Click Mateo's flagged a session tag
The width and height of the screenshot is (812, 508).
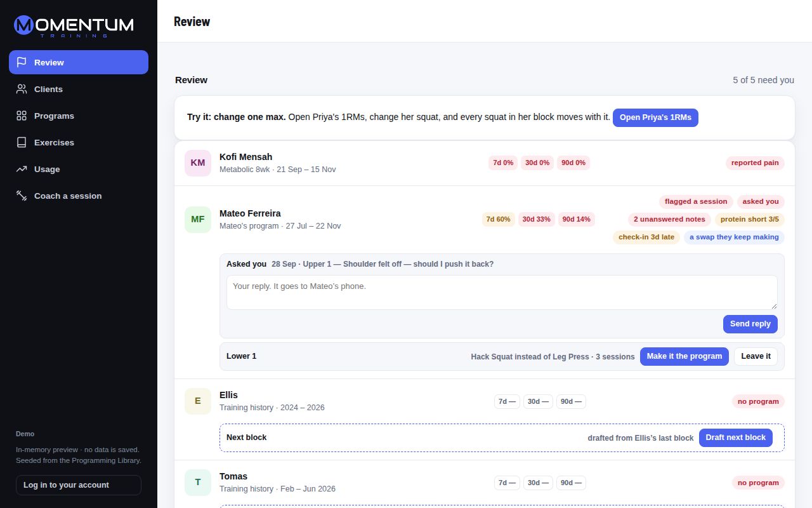pos(696,201)
